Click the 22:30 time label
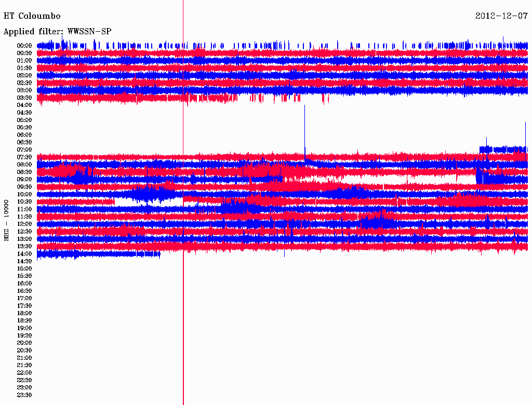Image resolution: width=532 pixels, height=405 pixels. click(x=24, y=380)
